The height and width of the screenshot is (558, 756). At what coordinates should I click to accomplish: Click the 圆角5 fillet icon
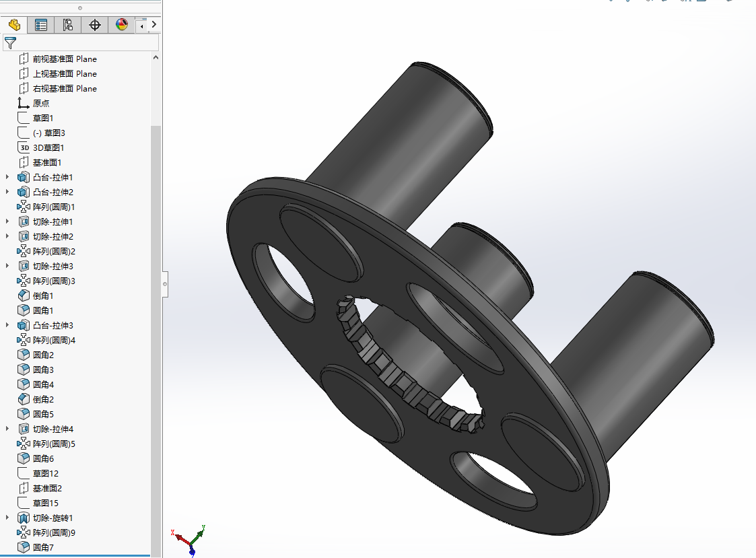[x=24, y=414]
